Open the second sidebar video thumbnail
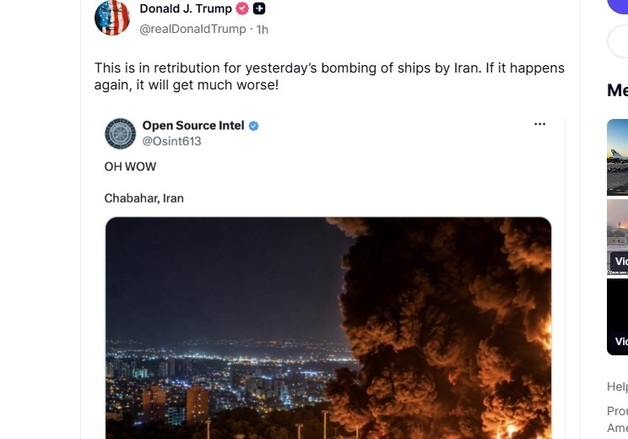628x439 pixels. [617, 237]
